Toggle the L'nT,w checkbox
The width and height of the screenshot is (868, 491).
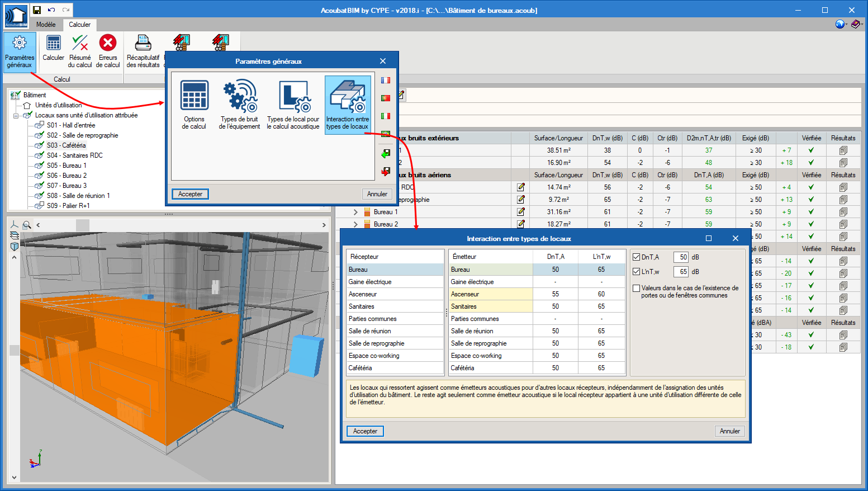coord(636,272)
